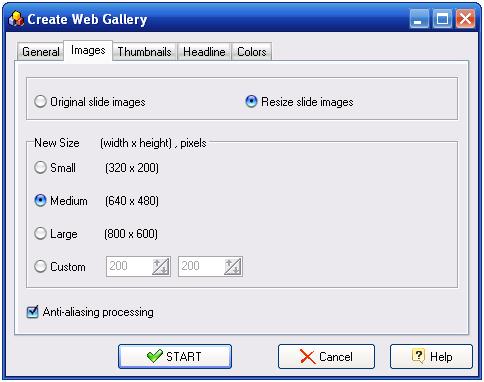
Task: Click the Create Web Gallery title icon
Action: pyautogui.click(x=16, y=19)
